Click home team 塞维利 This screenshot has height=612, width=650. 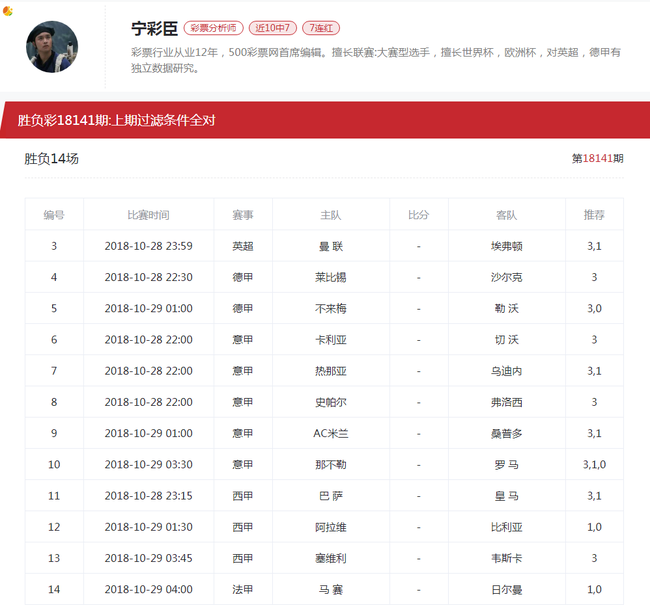coord(330,559)
